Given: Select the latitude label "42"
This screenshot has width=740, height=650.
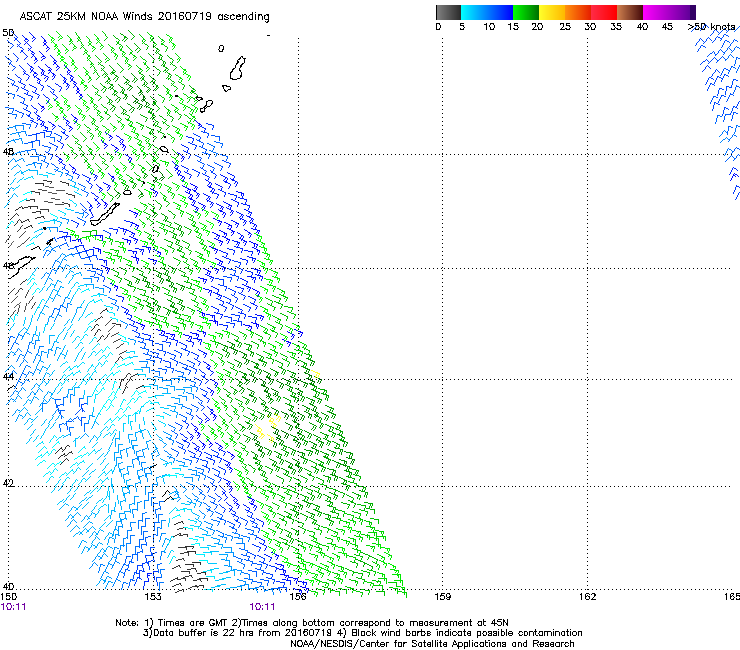Looking at the screenshot, I should (x=8, y=483).
